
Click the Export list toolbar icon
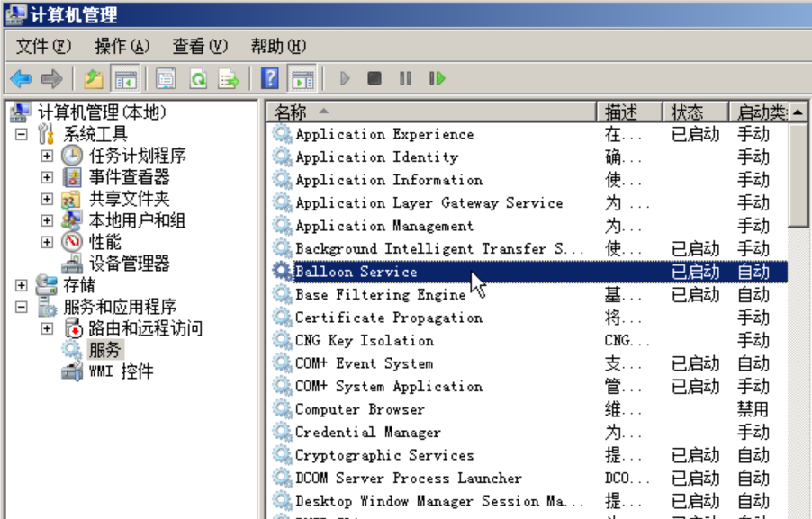point(229,78)
